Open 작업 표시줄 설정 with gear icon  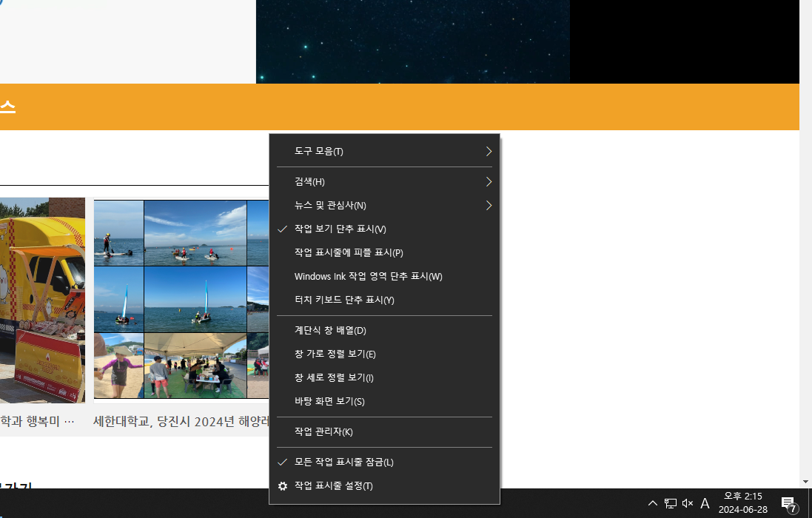pyautogui.click(x=333, y=486)
